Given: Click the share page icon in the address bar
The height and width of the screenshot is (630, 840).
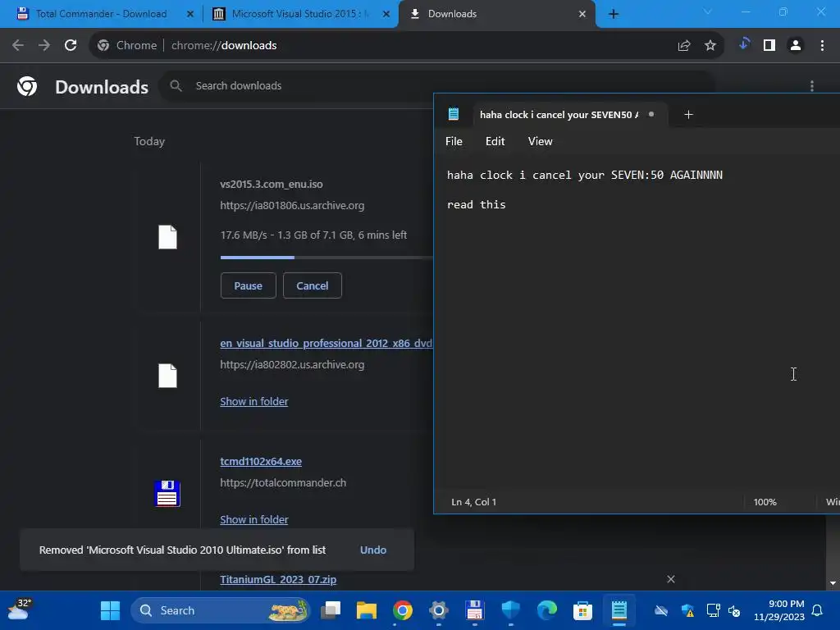Looking at the screenshot, I should coord(684,46).
